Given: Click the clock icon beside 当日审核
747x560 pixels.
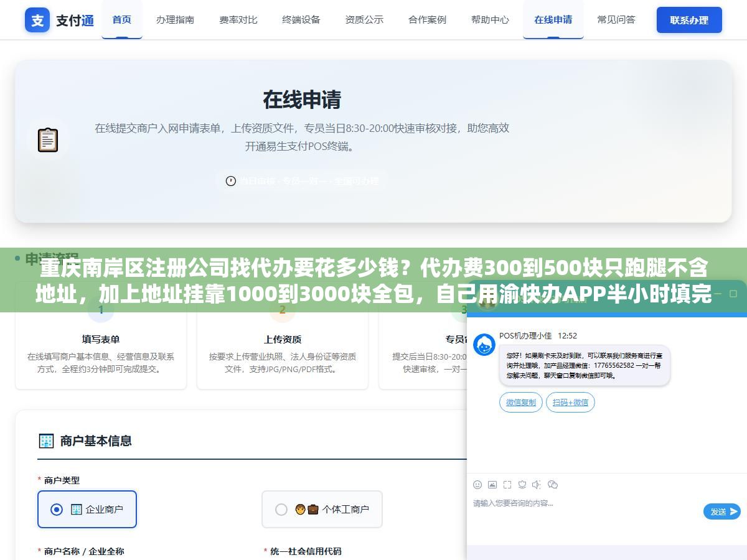Looking at the screenshot, I should click(231, 181).
